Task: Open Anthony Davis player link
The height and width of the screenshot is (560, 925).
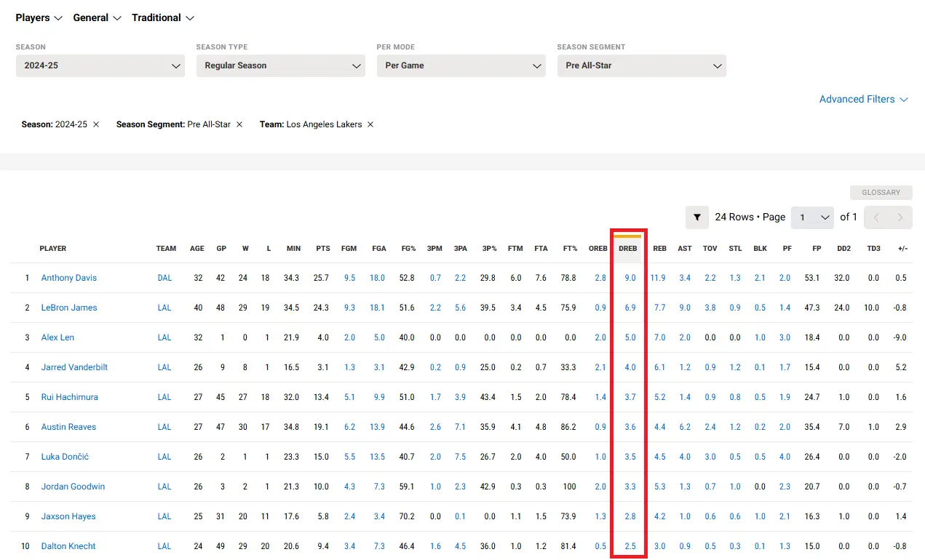Action: [x=69, y=278]
